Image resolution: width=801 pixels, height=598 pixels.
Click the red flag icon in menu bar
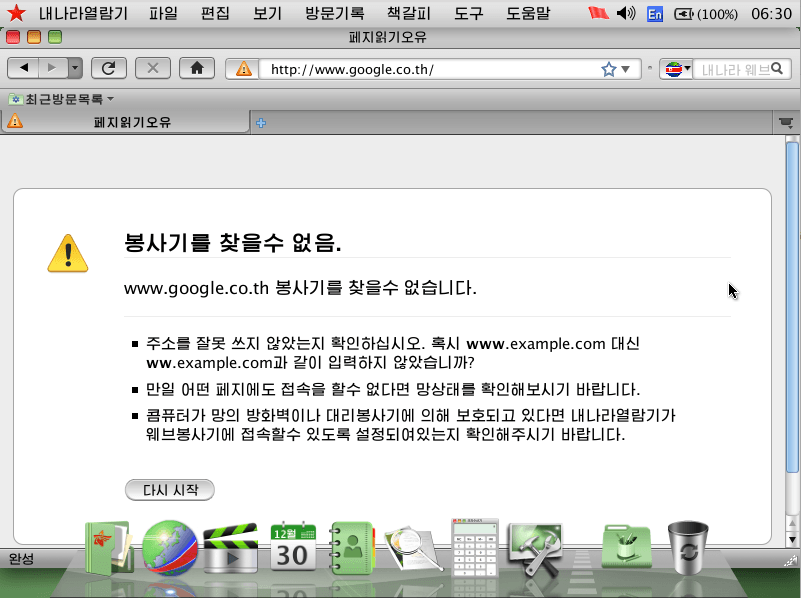(x=598, y=13)
